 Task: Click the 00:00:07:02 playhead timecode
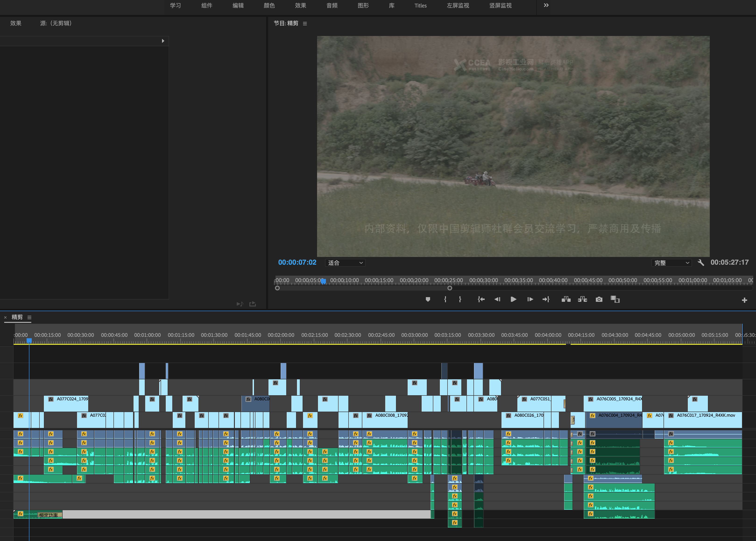point(297,263)
